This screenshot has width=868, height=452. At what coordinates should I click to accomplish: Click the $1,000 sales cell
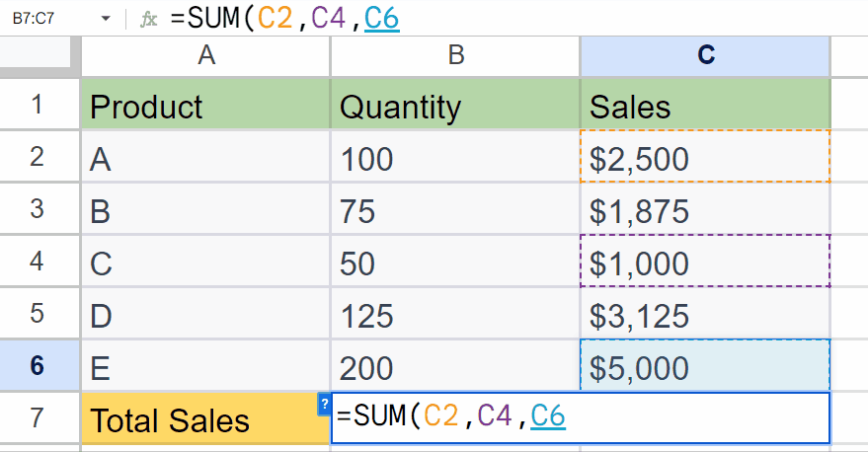[706, 262]
